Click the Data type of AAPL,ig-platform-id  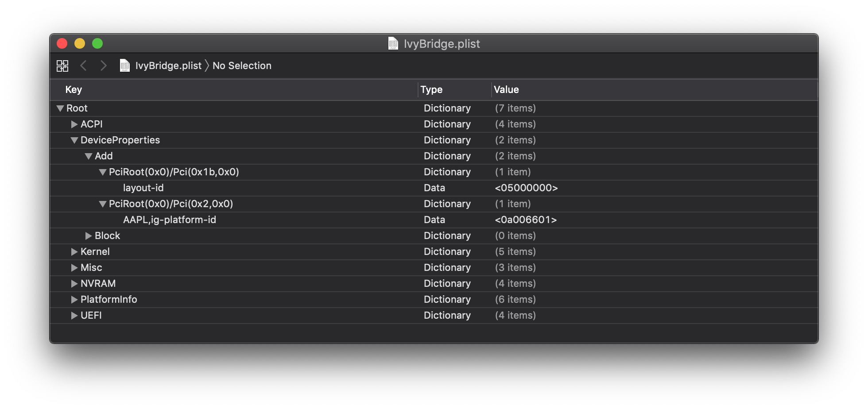tap(434, 220)
